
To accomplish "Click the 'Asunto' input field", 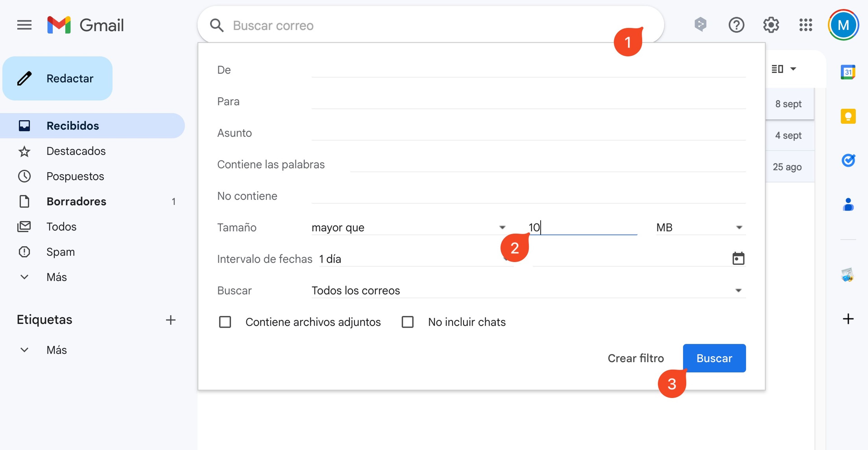I will tap(528, 133).
